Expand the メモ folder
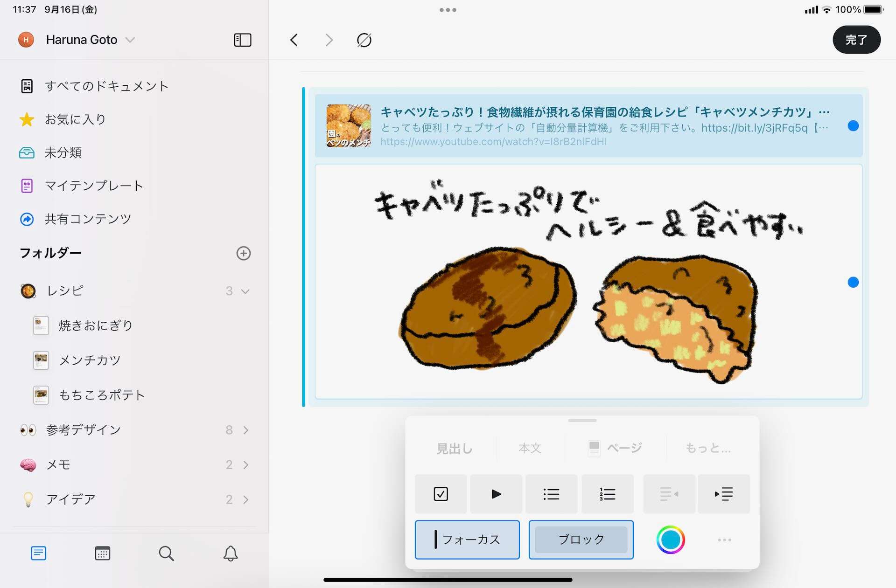The height and width of the screenshot is (588, 896). tap(245, 465)
